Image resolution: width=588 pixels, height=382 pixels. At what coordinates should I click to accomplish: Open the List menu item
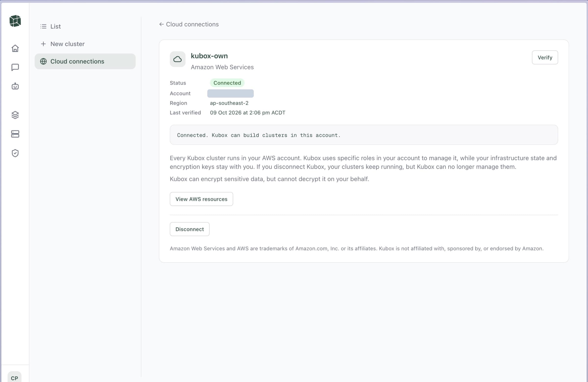85,26
